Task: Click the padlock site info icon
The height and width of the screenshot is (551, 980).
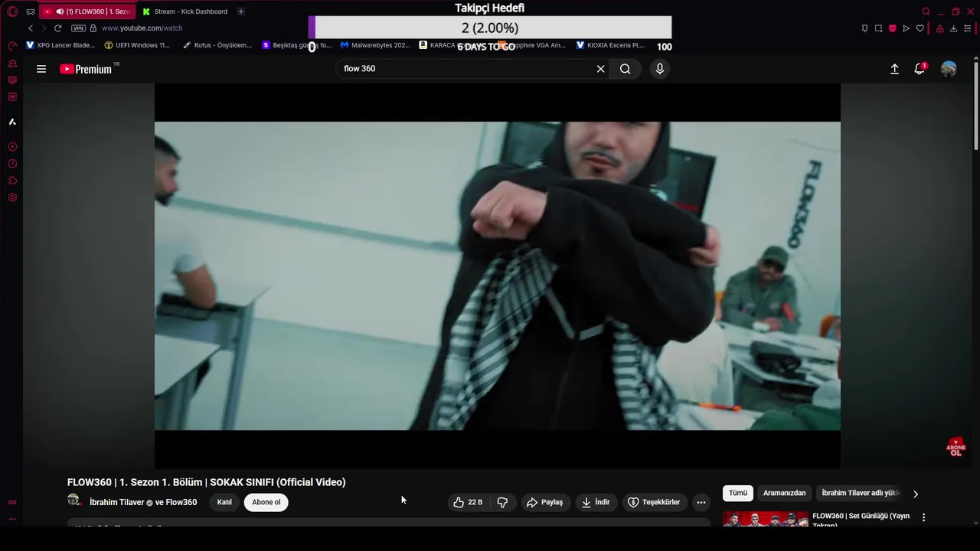Action: point(93,28)
